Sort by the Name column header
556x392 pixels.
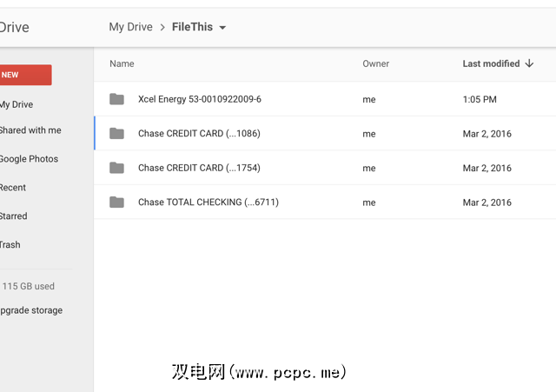click(122, 63)
